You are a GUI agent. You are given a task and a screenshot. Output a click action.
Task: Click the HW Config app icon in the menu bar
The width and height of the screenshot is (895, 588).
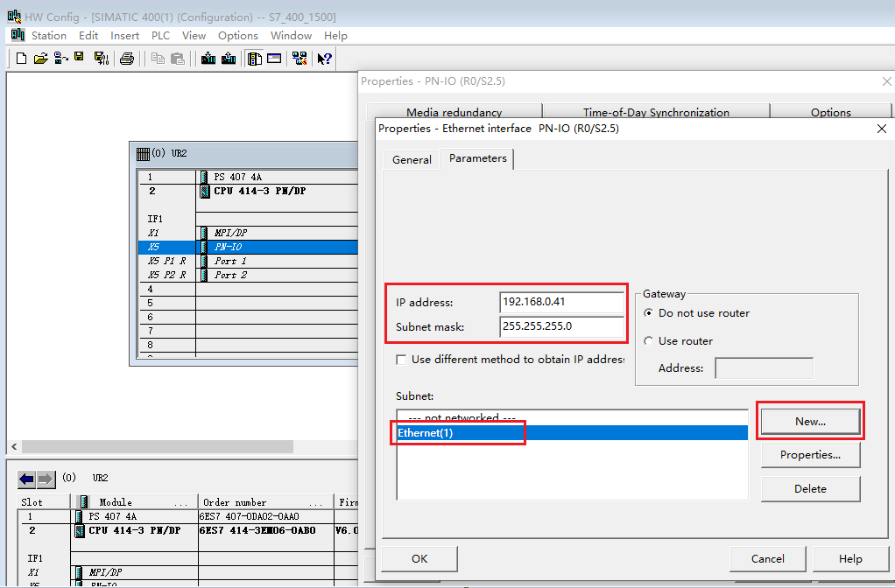click(18, 35)
